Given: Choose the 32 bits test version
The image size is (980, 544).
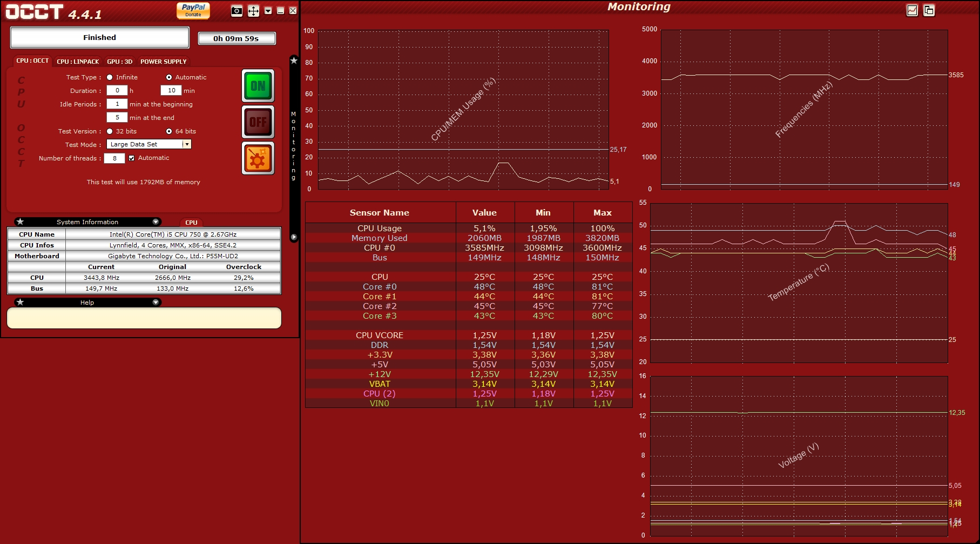Looking at the screenshot, I should click(110, 131).
